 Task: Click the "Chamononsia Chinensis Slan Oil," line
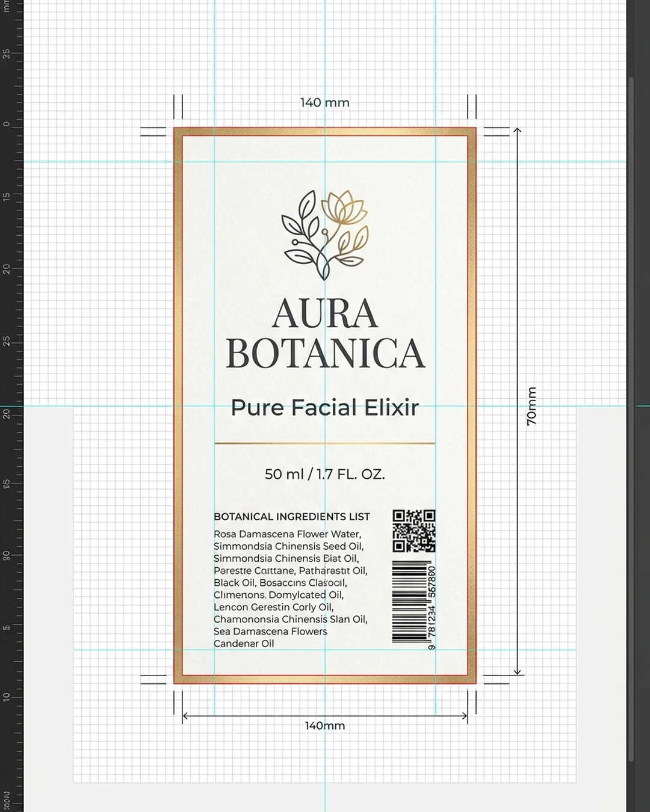pos(291,619)
